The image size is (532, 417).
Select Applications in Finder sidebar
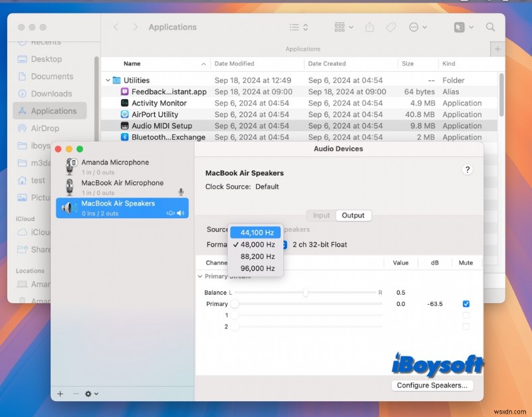[49, 111]
